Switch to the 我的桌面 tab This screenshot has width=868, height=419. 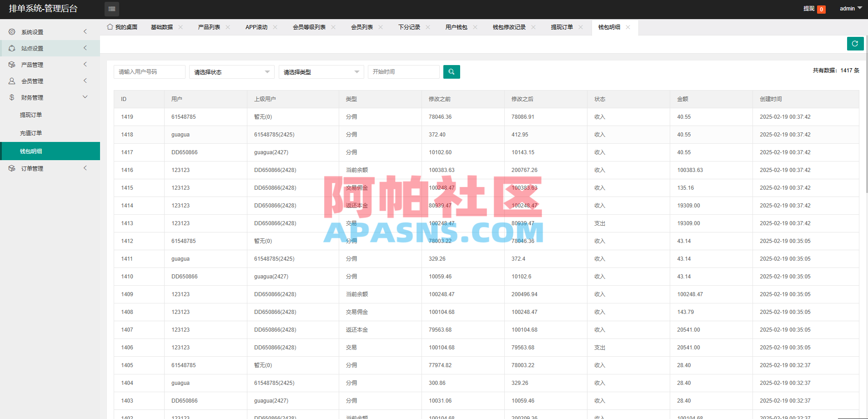click(121, 27)
